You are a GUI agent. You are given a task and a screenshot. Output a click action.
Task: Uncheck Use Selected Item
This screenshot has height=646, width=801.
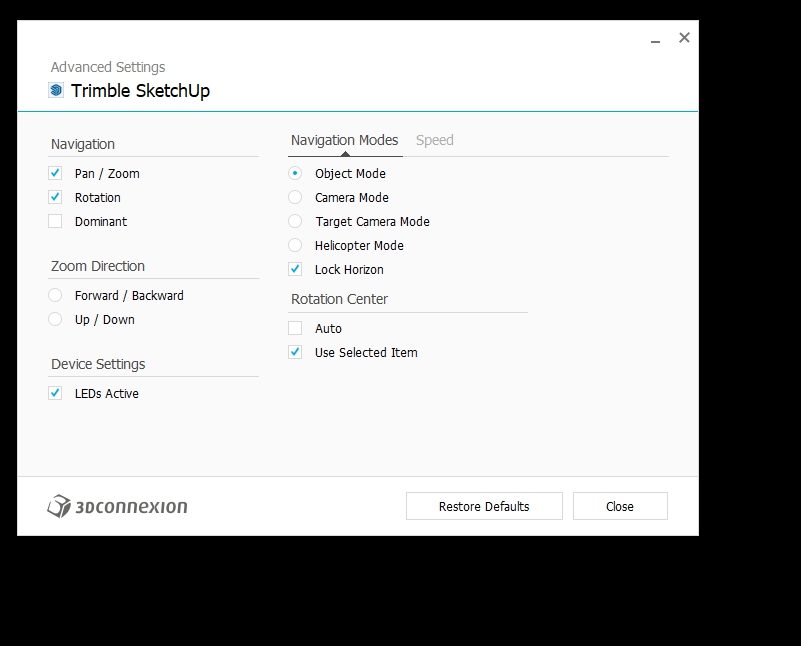click(295, 352)
